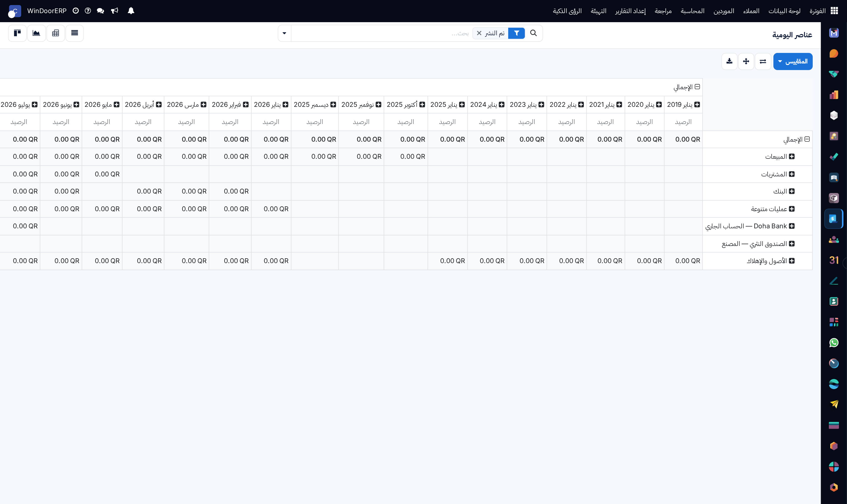
Task: Expand the المبيعات row
Action: pyautogui.click(x=791, y=156)
